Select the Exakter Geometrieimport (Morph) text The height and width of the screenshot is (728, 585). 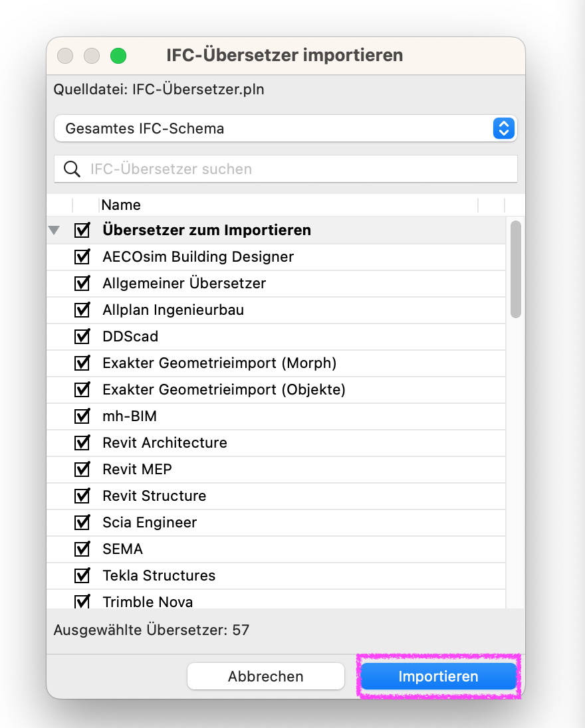click(x=219, y=363)
